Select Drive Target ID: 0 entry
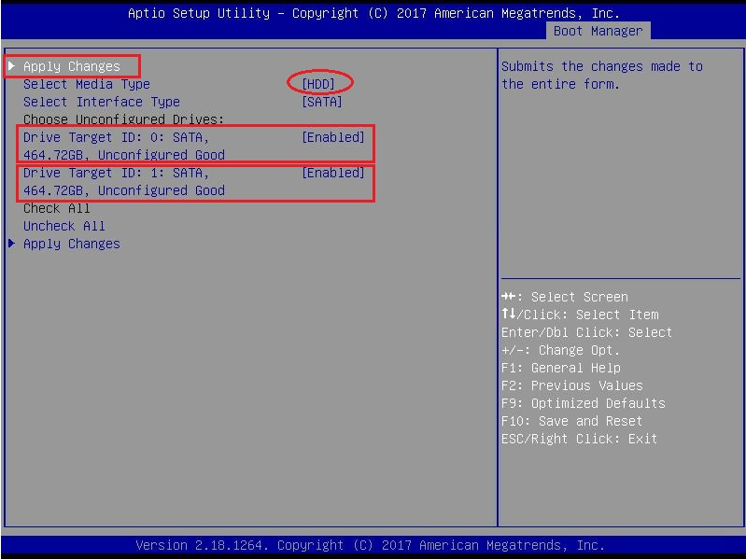Screen dimensions: 746x560 [123, 146]
